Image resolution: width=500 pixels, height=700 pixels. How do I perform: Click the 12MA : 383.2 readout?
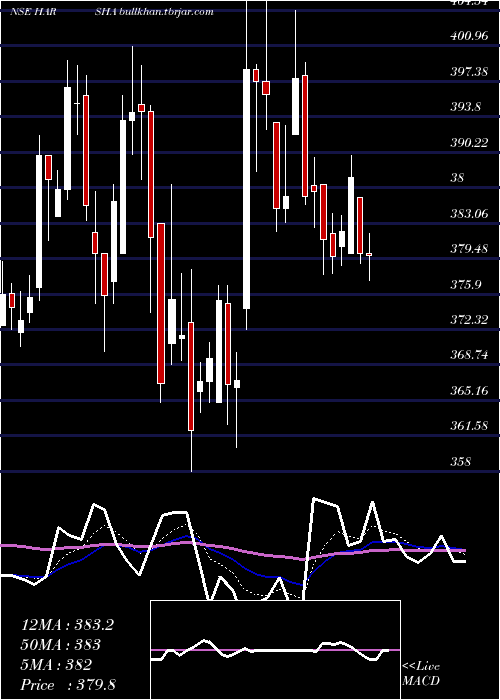67,625
